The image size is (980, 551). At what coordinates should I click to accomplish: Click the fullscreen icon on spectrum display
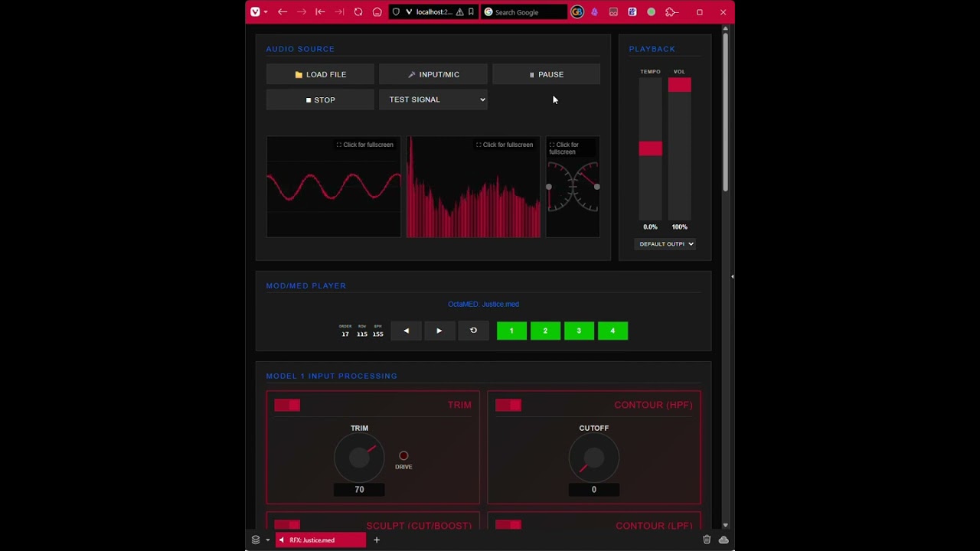479,145
